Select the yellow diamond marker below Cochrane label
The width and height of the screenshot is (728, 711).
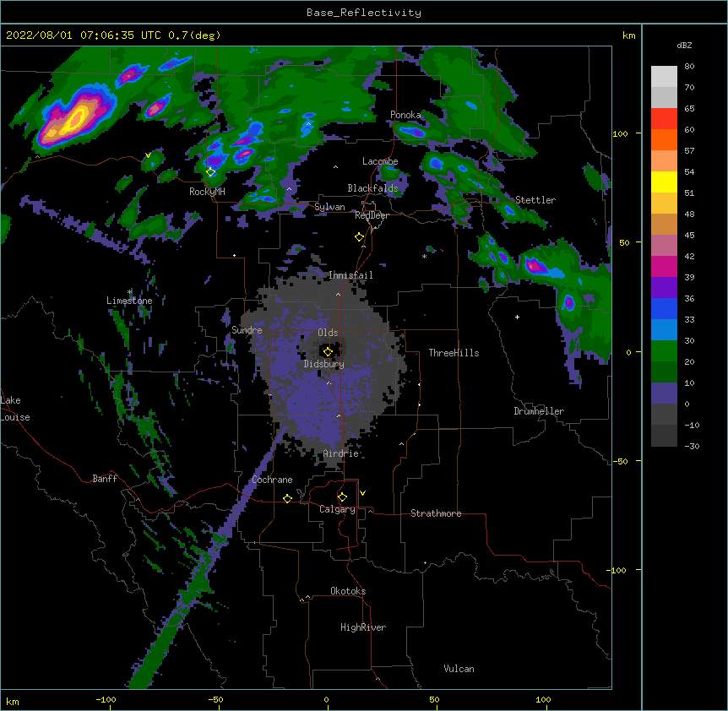[x=287, y=498]
